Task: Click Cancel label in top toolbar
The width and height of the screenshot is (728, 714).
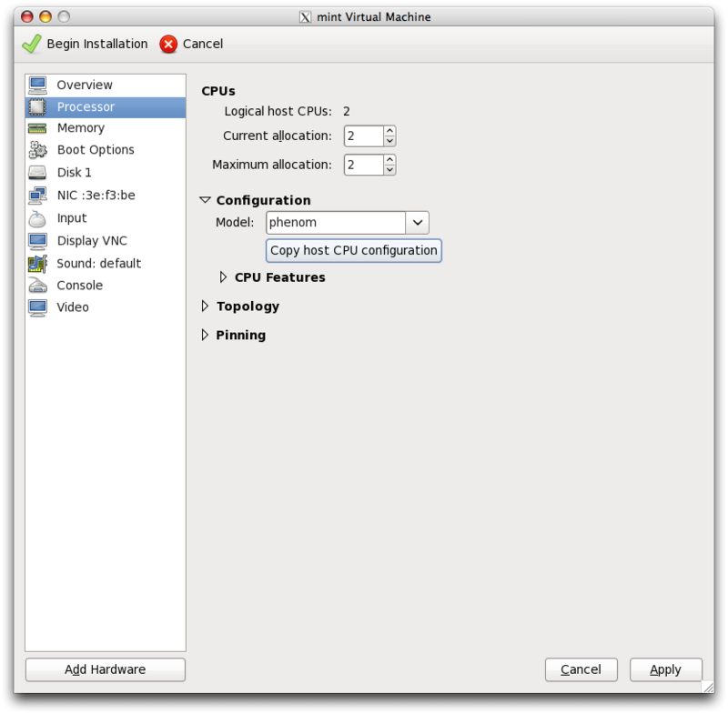Action: [202, 44]
